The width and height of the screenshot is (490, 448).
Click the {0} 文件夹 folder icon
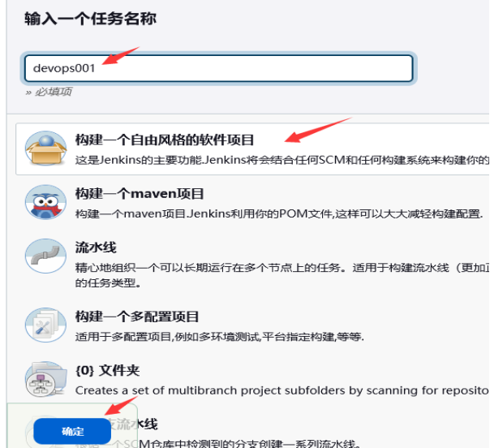click(45, 379)
